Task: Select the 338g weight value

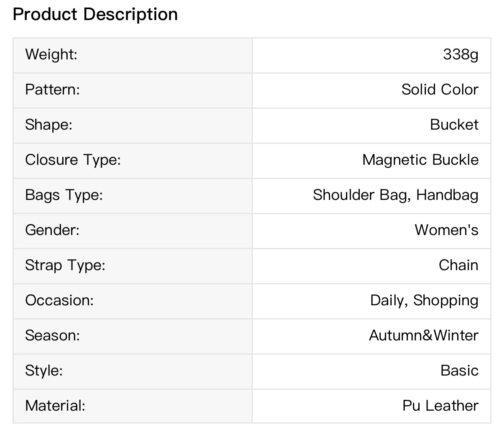Action: coord(461,54)
